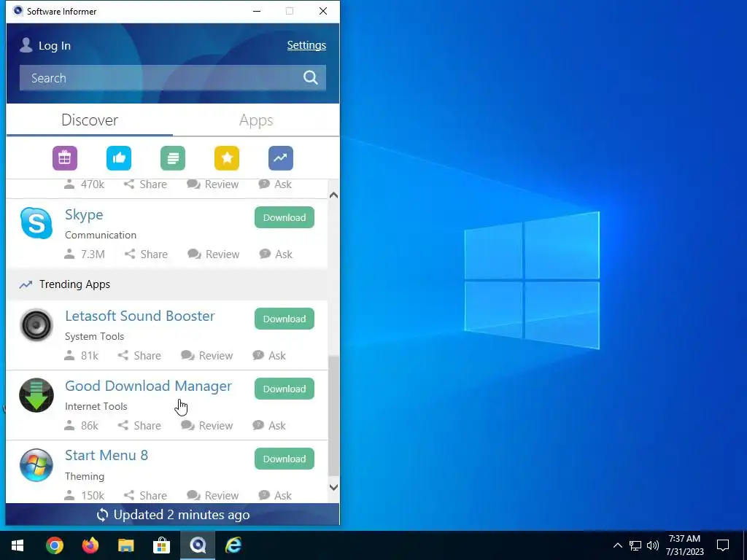Click the Communication category label
The height and width of the screenshot is (560, 747).
click(101, 235)
